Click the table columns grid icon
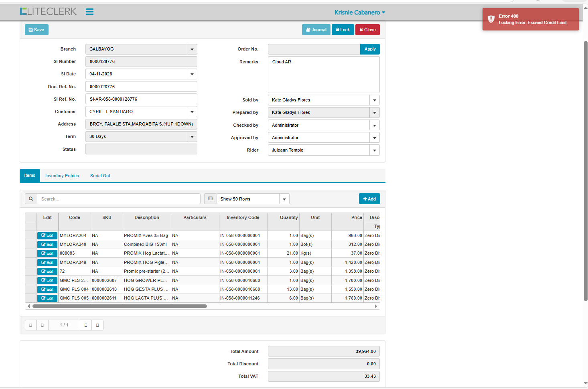Screen dimensions: 588x389 [x=210, y=199]
